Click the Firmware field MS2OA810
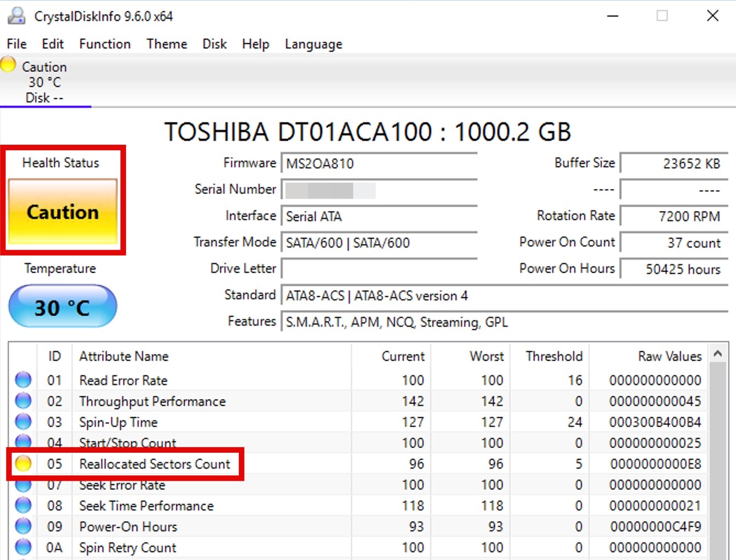736x560 pixels. point(379,163)
